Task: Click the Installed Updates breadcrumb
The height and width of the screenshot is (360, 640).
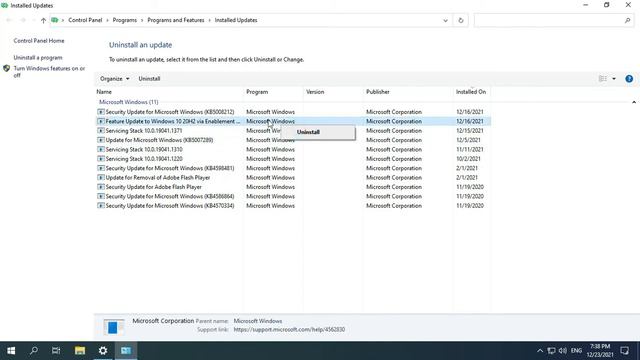Action: (x=236, y=20)
